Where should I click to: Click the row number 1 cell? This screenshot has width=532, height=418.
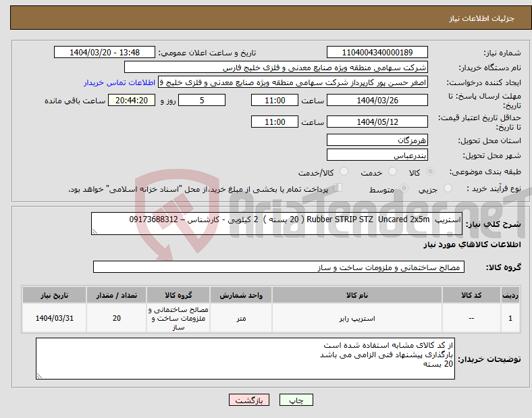pyautogui.click(x=510, y=318)
